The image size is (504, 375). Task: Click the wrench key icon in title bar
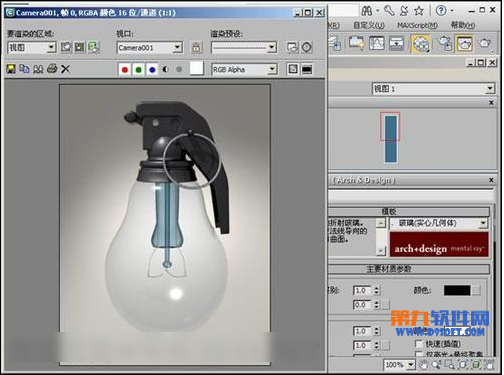[389, 11]
